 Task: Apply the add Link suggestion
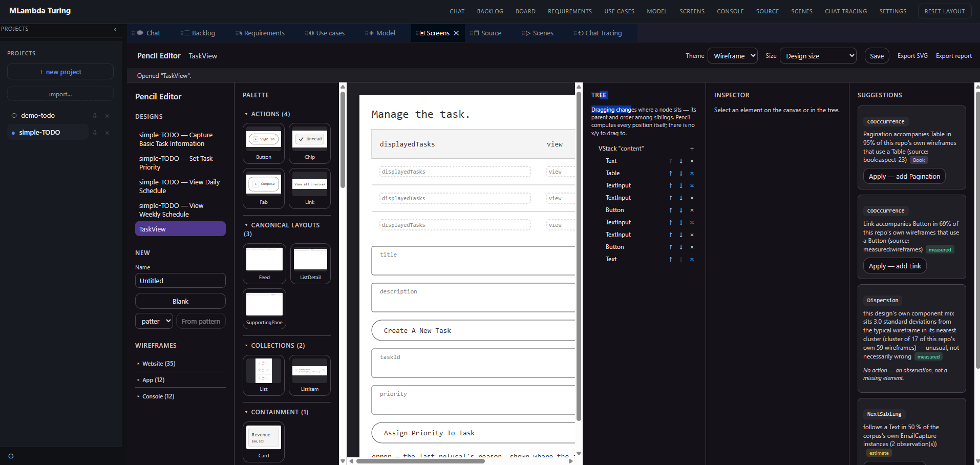point(894,266)
